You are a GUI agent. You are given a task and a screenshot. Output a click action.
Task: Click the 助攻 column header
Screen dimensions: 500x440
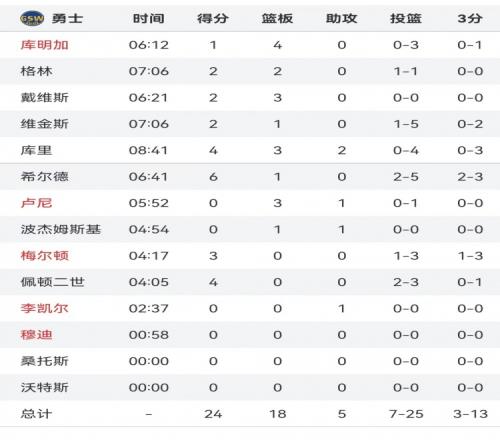(x=341, y=18)
